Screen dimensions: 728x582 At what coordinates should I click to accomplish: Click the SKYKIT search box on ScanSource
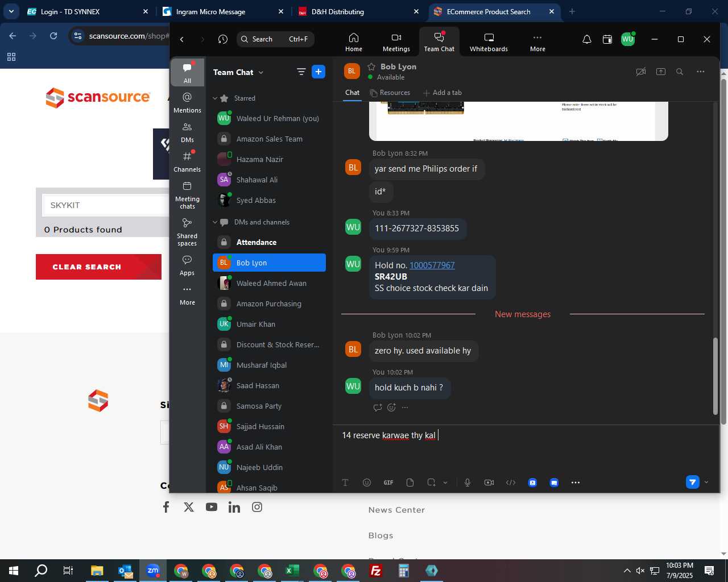pyautogui.click(x=106, y=205)
